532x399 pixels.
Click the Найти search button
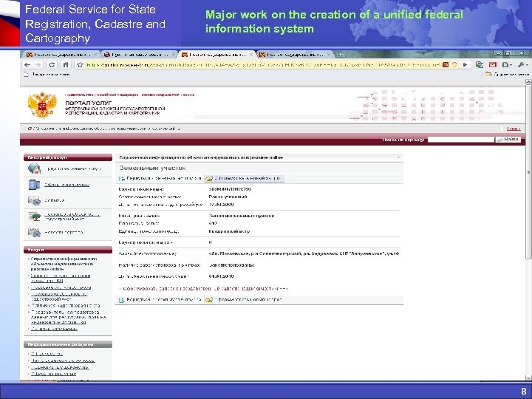(x=508, y=140)
